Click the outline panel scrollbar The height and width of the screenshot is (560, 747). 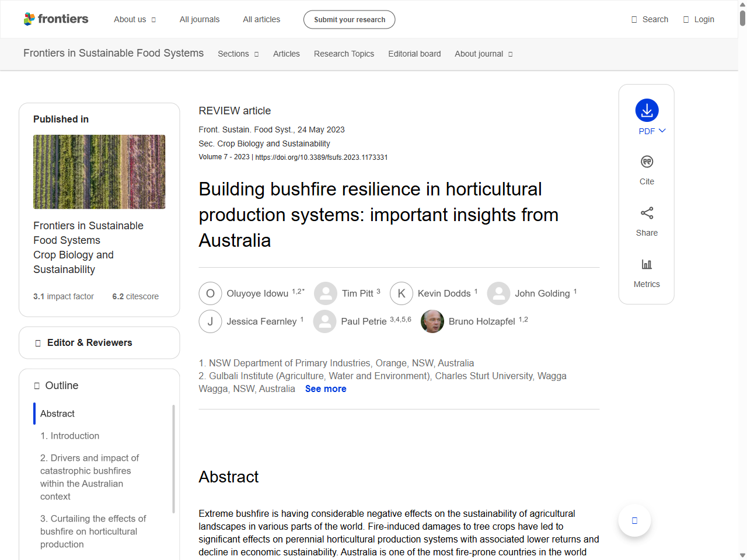173,459
